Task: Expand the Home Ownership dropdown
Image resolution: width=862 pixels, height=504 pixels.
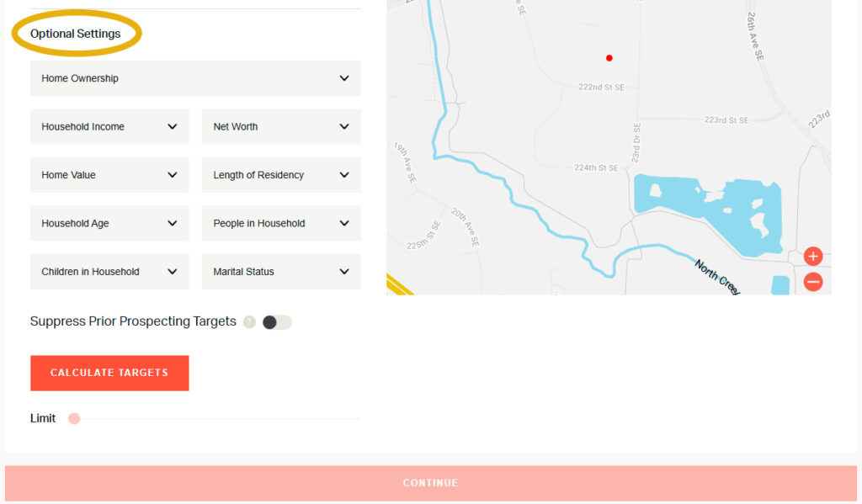Action: pyautogui.click(x=195, y=77)
